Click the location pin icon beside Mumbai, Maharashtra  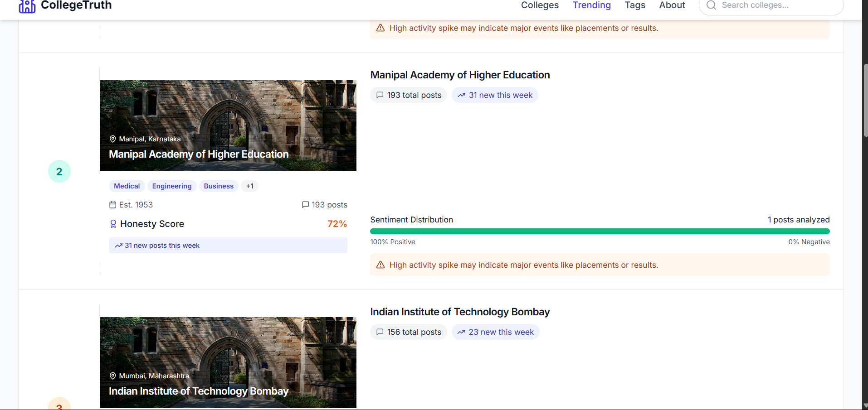(113, 376)
